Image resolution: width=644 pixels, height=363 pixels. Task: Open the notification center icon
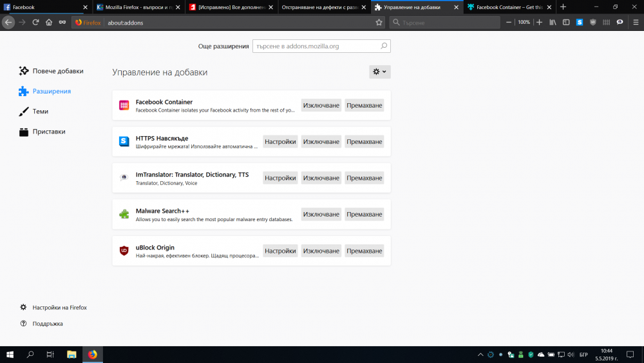(630, 355)
